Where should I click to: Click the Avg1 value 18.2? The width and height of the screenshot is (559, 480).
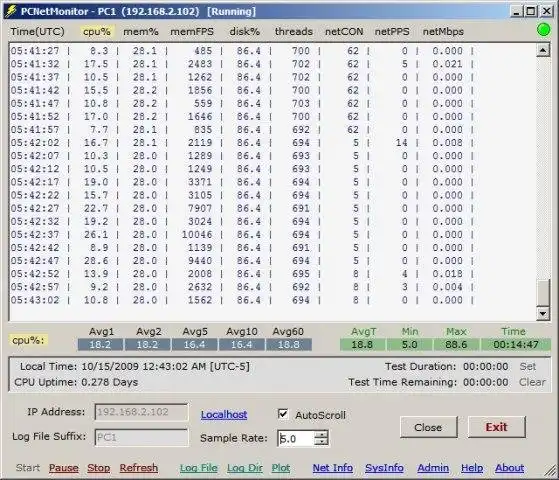coord(100,344)
